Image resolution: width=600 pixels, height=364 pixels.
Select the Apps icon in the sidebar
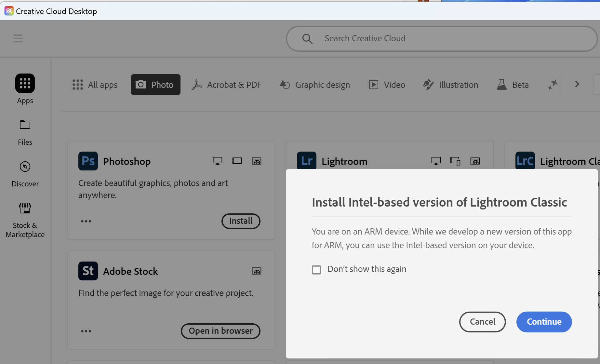(x=25, y=83)
